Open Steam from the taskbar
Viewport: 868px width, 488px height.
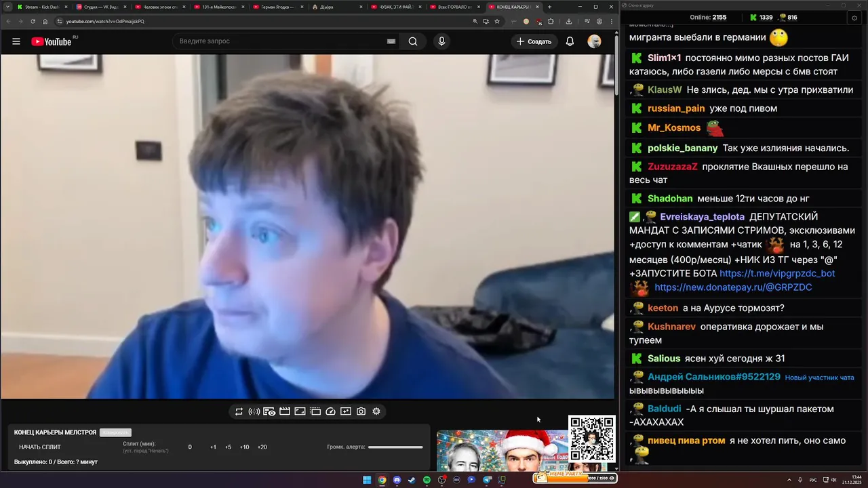pos(412,480)
